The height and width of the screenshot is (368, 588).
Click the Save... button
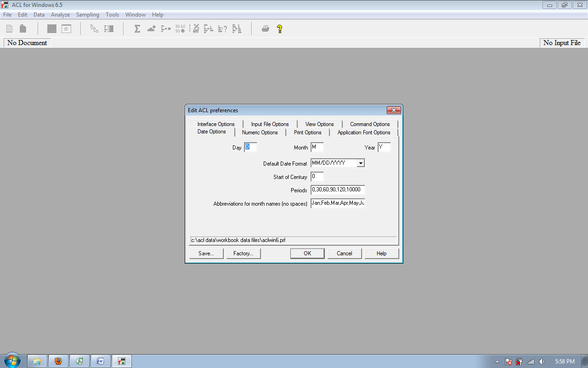206,253
